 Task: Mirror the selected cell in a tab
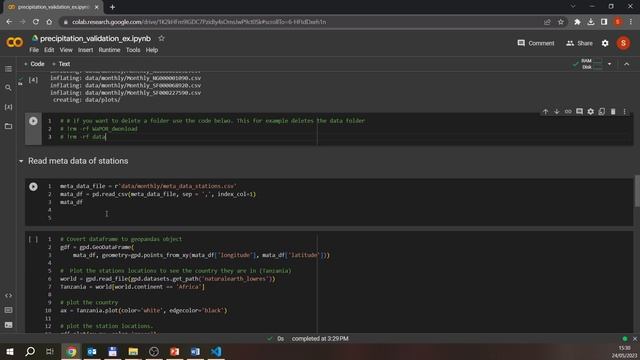[x=602, y=111]
